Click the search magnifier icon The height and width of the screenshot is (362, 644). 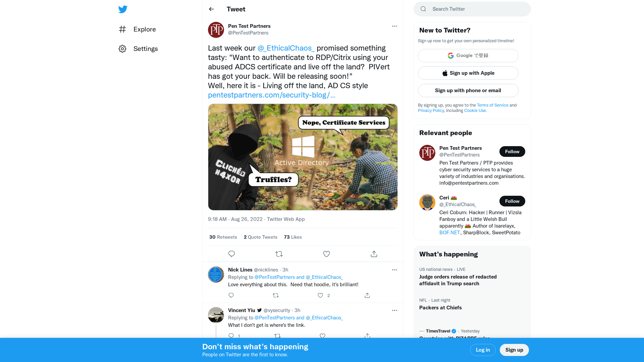[x=423, y=9]
